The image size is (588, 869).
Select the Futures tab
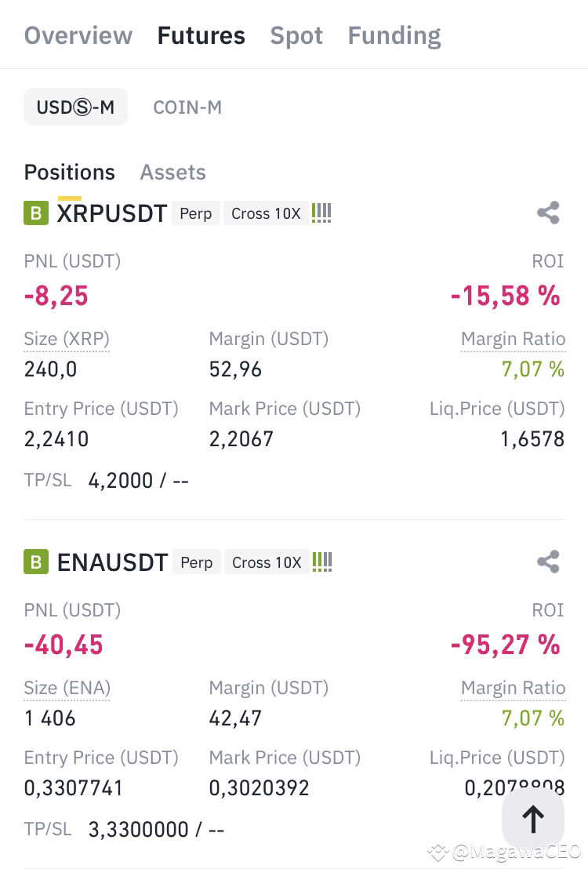click(x=201, y=35)
